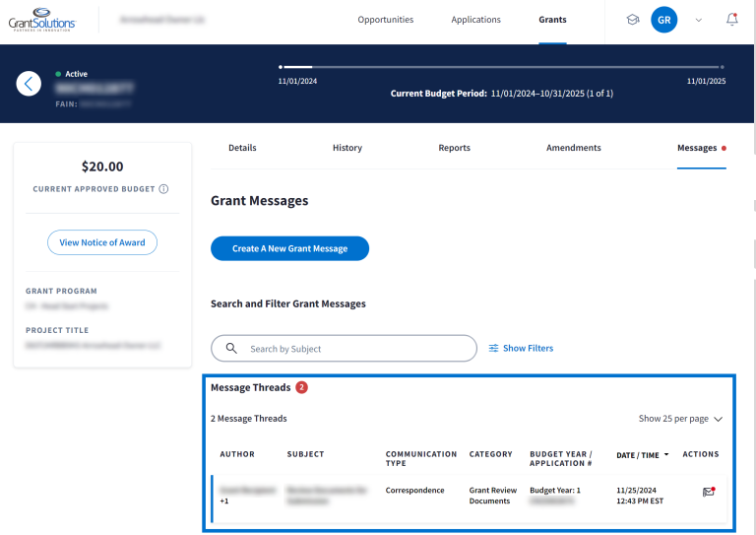The width and height of the screenshot is (756, 535).
Task: Sort by Date / Time column arrow
Action: coord(667,455)
